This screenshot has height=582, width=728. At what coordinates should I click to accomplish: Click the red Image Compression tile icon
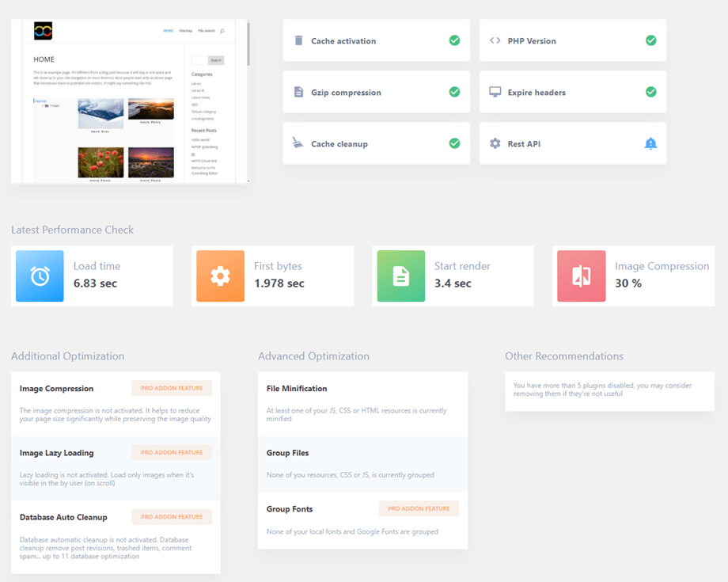tap(582, 276)
